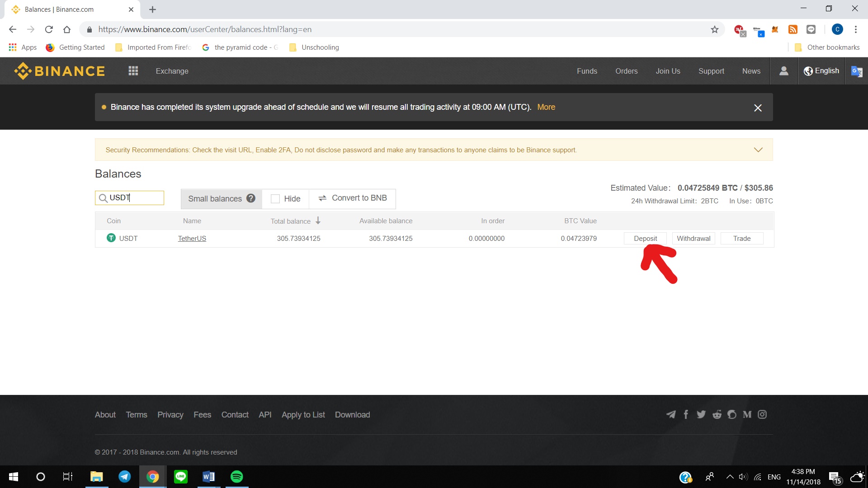Click the Deposit button for USDT
The width and height of the screenshot is (868, 488).
(645, 239)
